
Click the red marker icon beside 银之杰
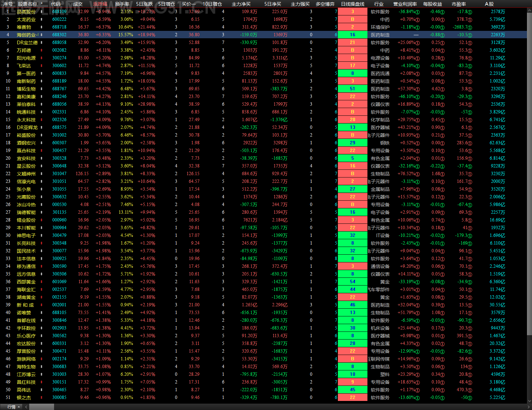[x=42, y=398]
